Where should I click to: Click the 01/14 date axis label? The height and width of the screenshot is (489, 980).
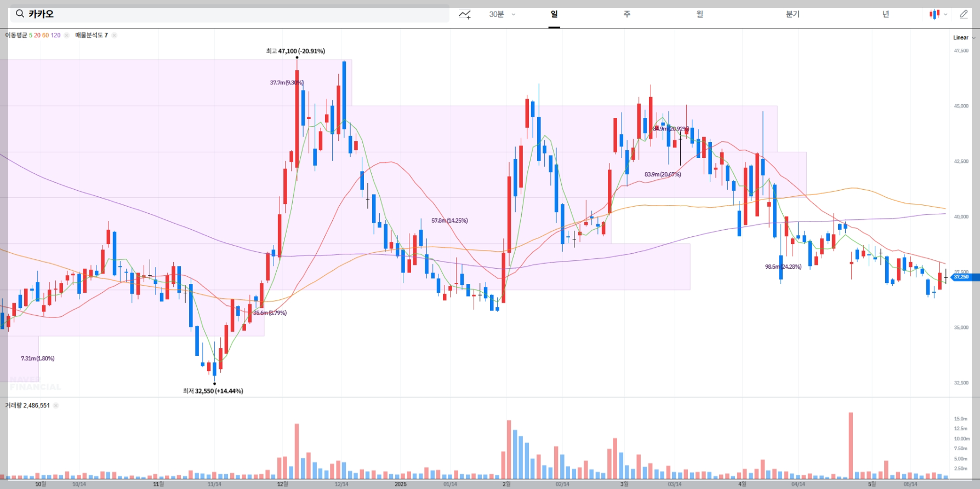tap(450, 484)
